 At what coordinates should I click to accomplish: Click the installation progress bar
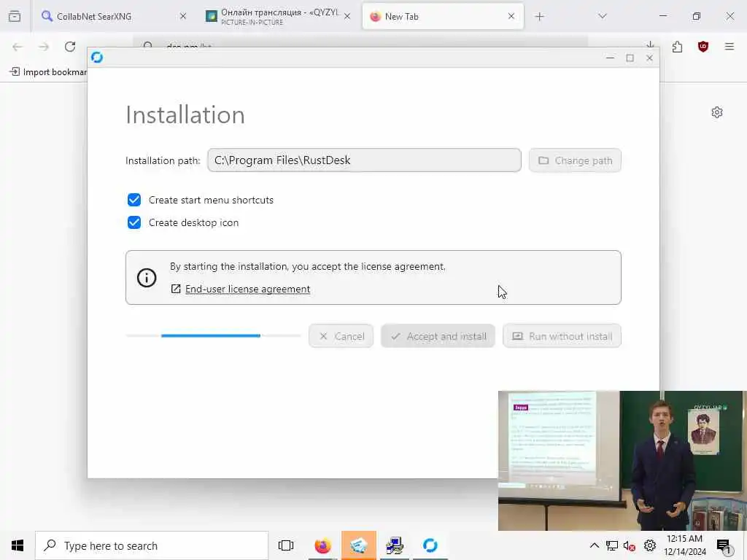(x=213, y=335)
